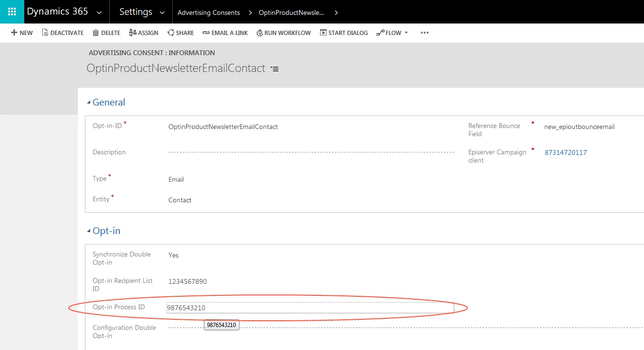644x350 pixels.
Task: Open the Settings navigation area
Action: coord(136,12)
